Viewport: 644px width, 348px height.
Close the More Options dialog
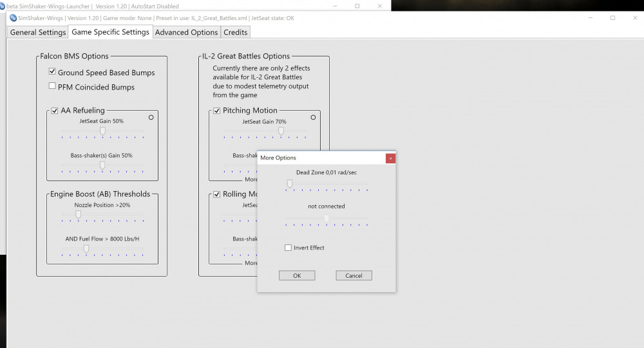391,158
